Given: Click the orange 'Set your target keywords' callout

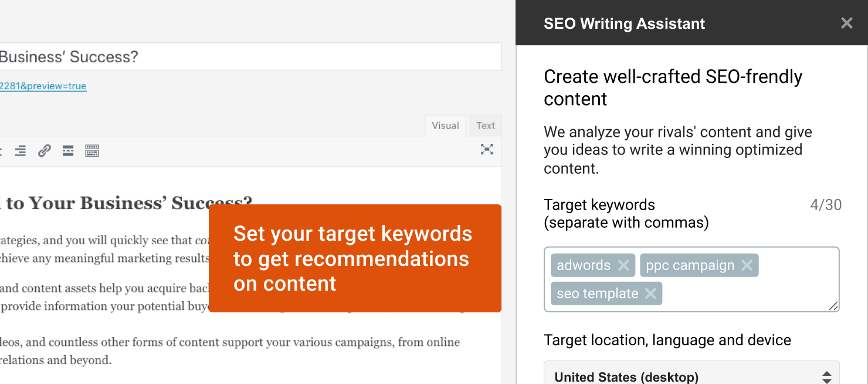Looking at the screenshot, I should 354,258.
